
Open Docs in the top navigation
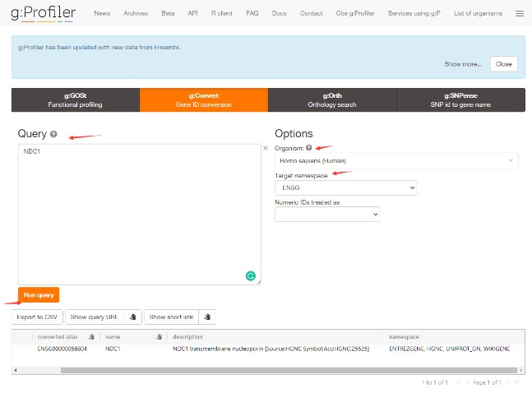coord(280,13)
